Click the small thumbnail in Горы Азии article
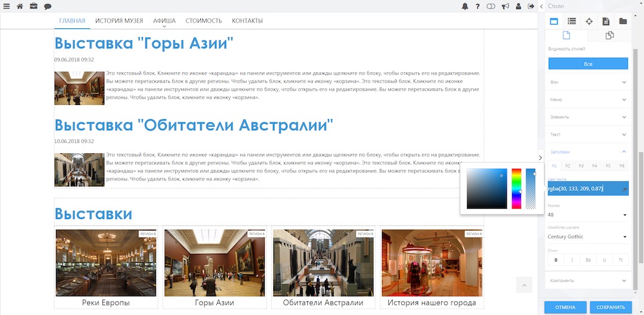Screen dimensions: 644x315 tap(79, 88)
